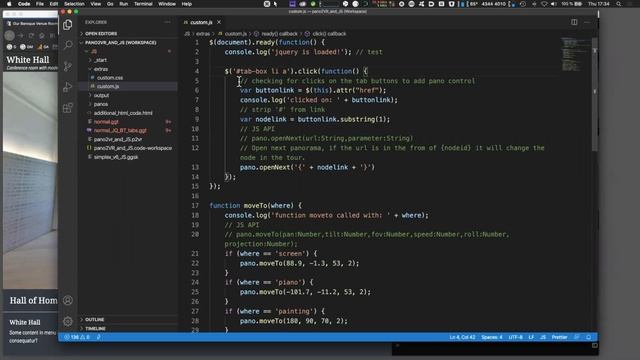Screen dimensions: 640x360
Task: Open the Edit menu
Action: pyautogui.click(x=53, y=4)
